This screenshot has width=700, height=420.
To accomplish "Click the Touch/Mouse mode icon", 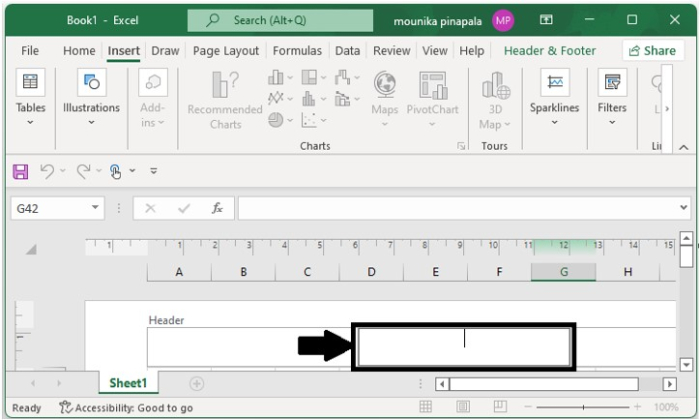I will pos(115,171).
